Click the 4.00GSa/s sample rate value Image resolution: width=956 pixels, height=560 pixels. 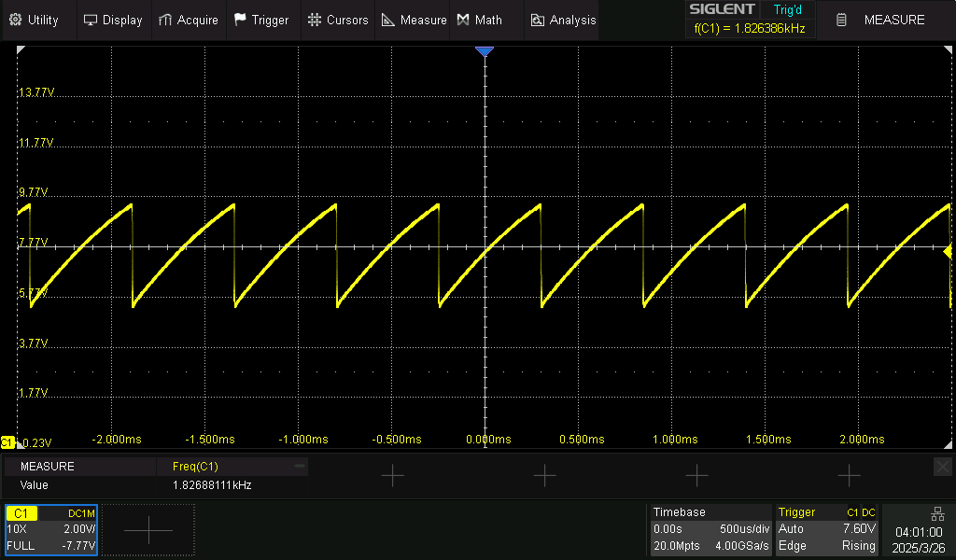pyautogui.click(x=742, y=546)
